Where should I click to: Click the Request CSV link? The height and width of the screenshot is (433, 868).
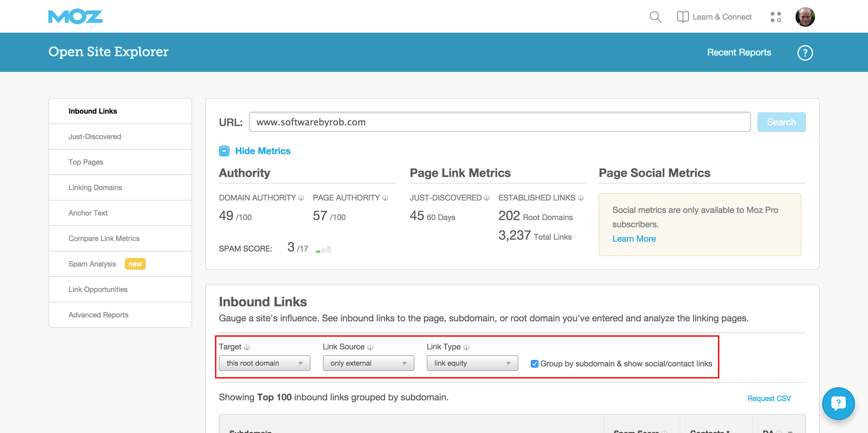[769, 398]
